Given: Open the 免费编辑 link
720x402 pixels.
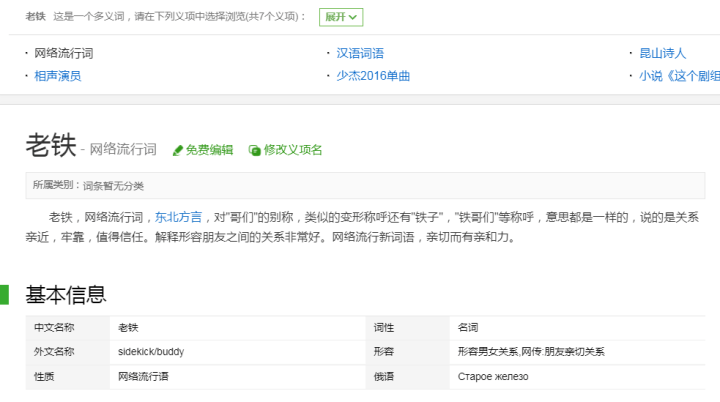Looking at the screenshot, I should pyautogui.click(x=209, y=150).
